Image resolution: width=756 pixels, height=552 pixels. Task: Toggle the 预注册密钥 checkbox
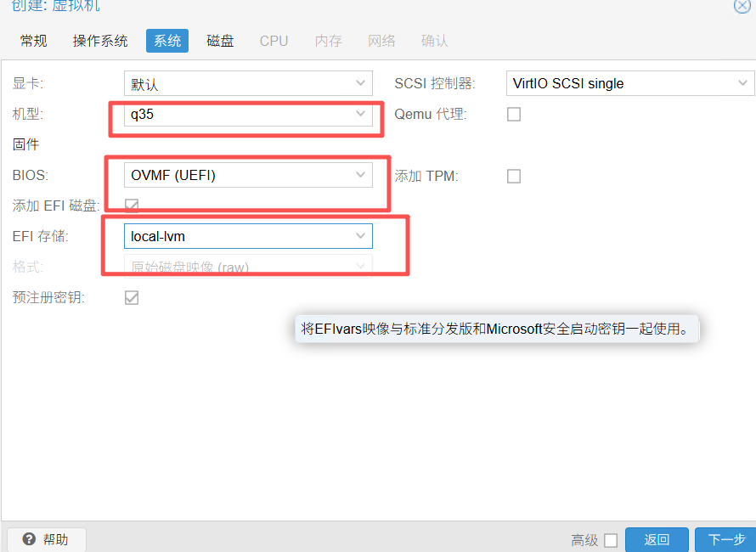132,297
